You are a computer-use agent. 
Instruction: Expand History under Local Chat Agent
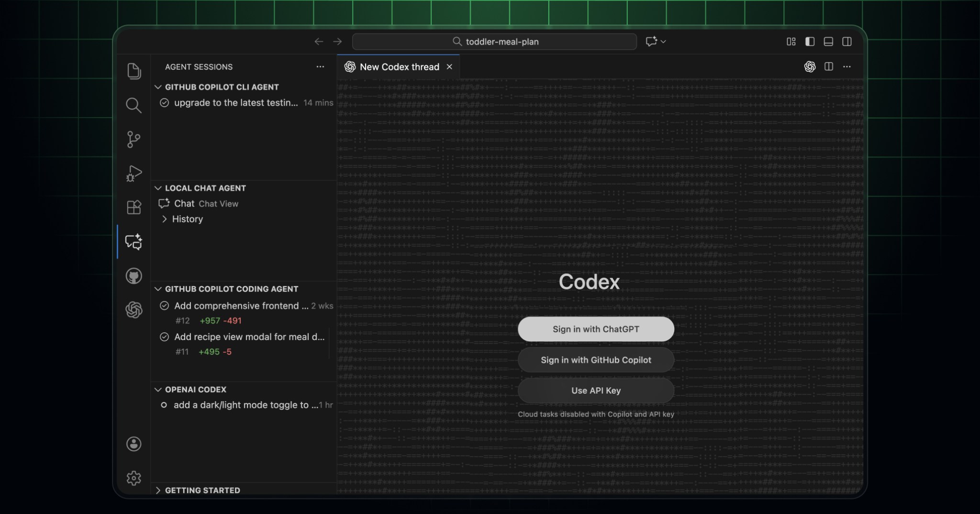click(165, 219)
